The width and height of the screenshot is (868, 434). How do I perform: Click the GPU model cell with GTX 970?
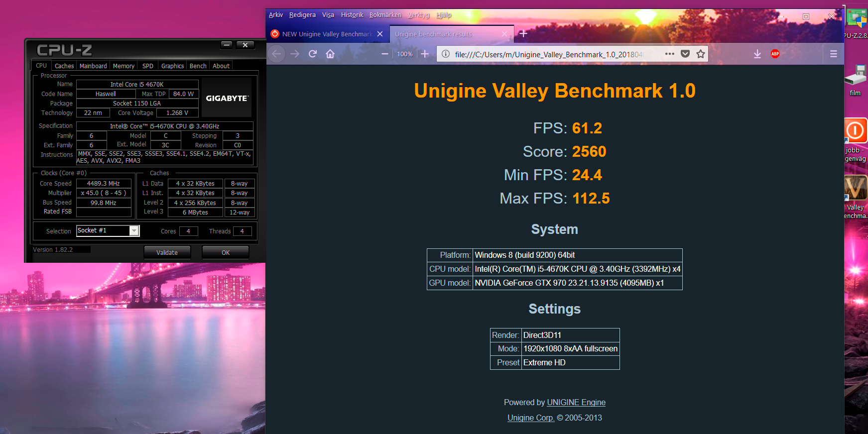[x=577, y=283]
